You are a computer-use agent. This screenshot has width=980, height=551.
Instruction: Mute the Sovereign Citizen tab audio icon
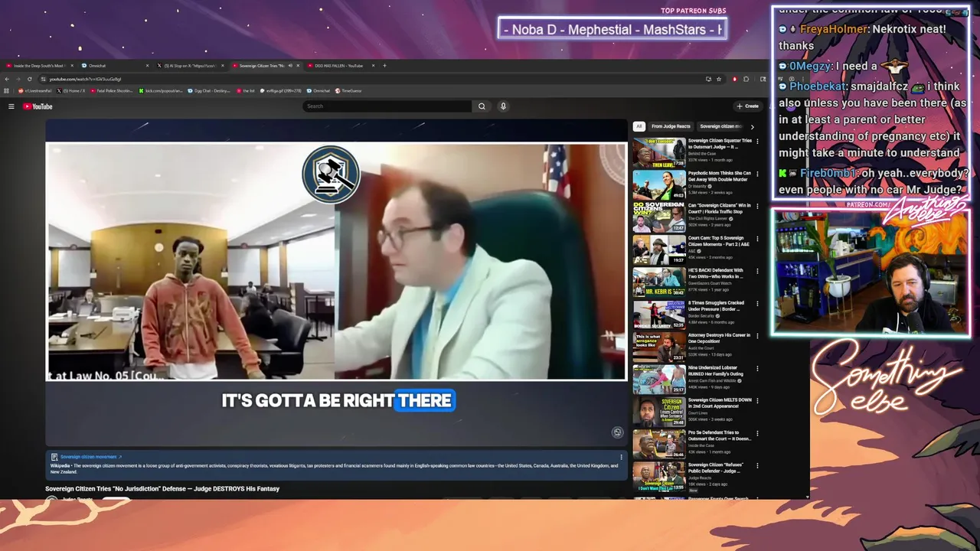(x=289, y=66)
